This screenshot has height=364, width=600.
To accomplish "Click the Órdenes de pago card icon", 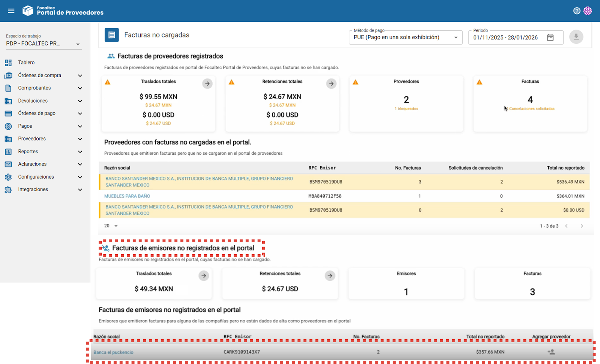I will pyautogui.click(x=8, y=113).
